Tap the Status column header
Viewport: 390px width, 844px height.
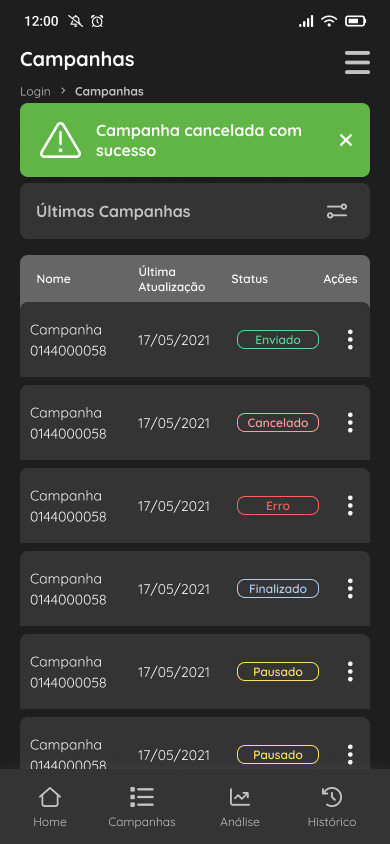coord(250,279)
